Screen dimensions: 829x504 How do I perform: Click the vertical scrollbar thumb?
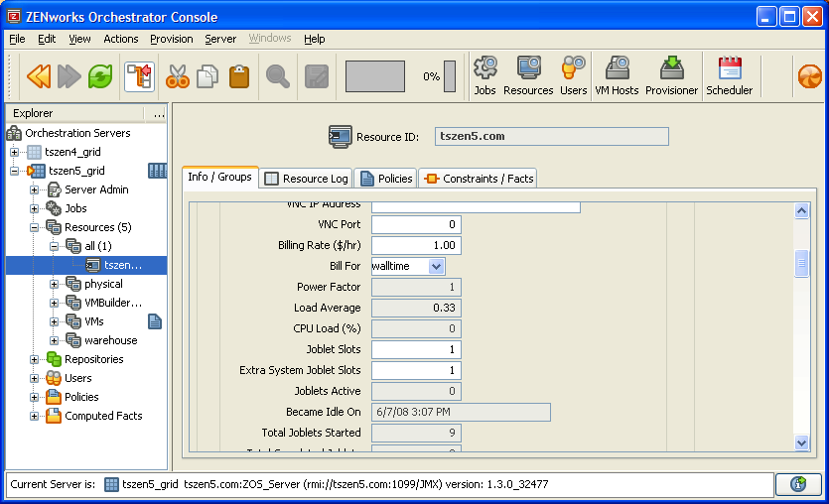point(801,263)
